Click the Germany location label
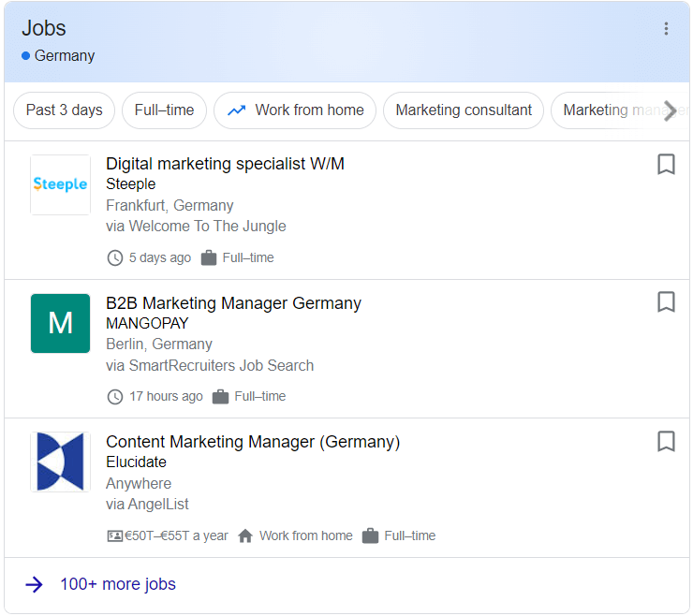Screen dimensions: 693x616 coord(65,56)
